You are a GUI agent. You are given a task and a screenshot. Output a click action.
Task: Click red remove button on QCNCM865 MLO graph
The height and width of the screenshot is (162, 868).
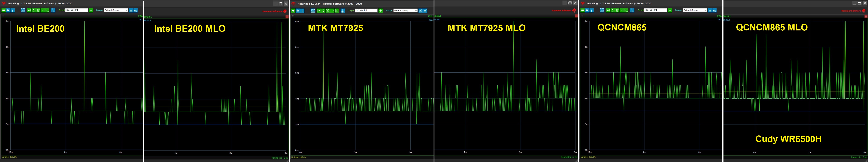click(866, 16)
